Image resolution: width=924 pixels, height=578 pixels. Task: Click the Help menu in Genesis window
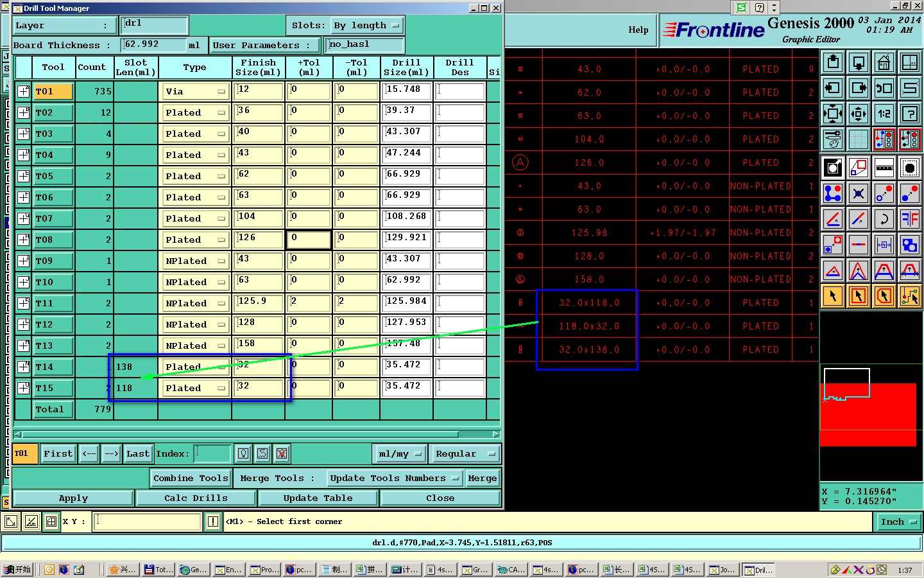[x=638, y=30]
